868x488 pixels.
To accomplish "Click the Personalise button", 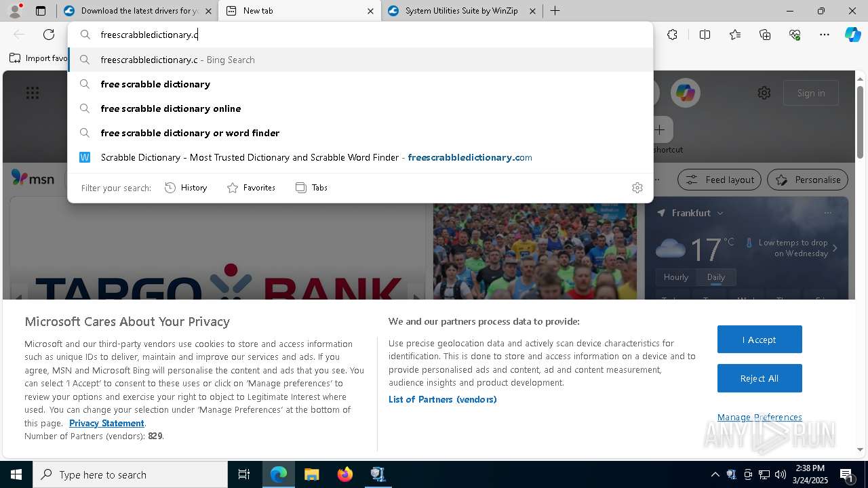I will (x=808, y=180).
